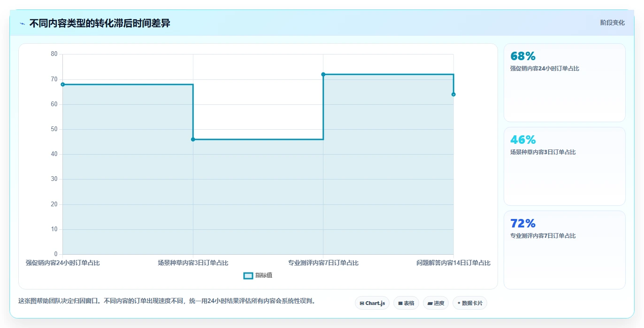
Task: Click the x-axis label 场景种草内容3日订单占比
Action: [x=193, y=263]
